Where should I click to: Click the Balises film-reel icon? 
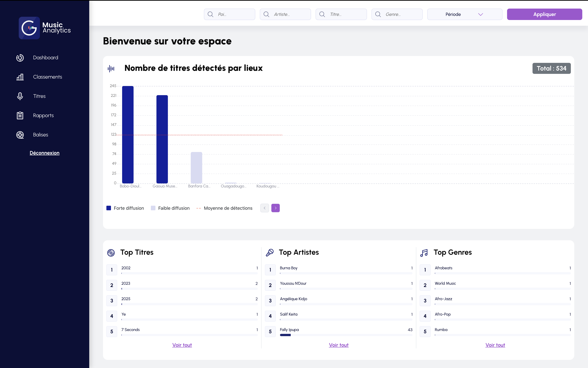pyautogui.click(x=20, y=135)
